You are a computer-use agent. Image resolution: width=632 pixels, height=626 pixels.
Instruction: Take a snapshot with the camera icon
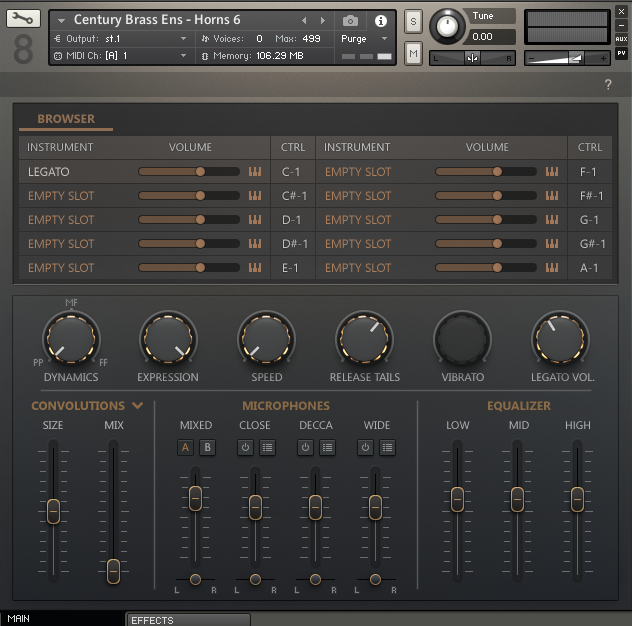tap(350, 21)
